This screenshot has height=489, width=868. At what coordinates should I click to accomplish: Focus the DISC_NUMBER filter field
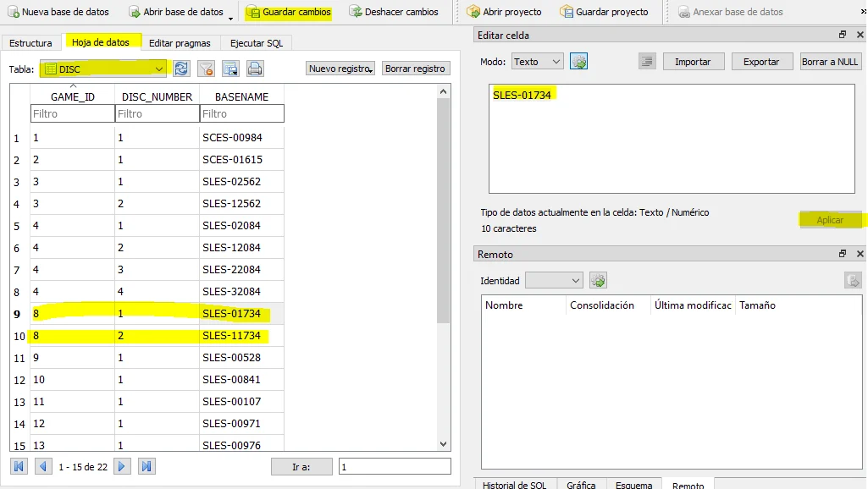tap(158, 113)
